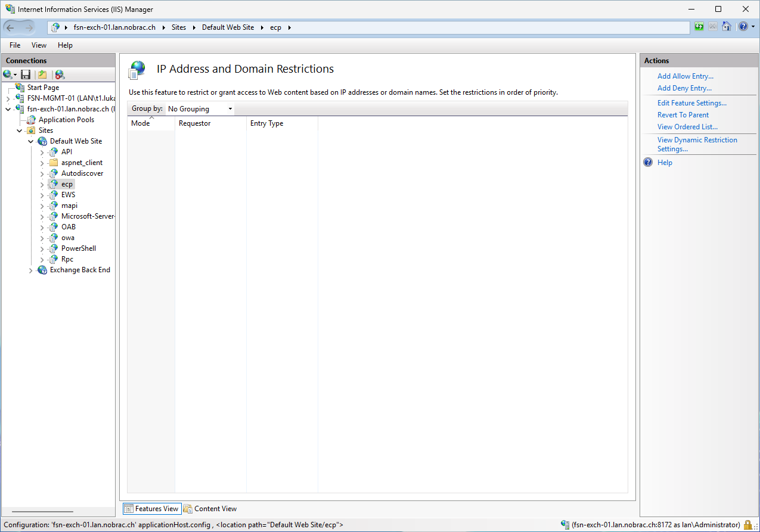Select the owa application node

coord(68,238)
